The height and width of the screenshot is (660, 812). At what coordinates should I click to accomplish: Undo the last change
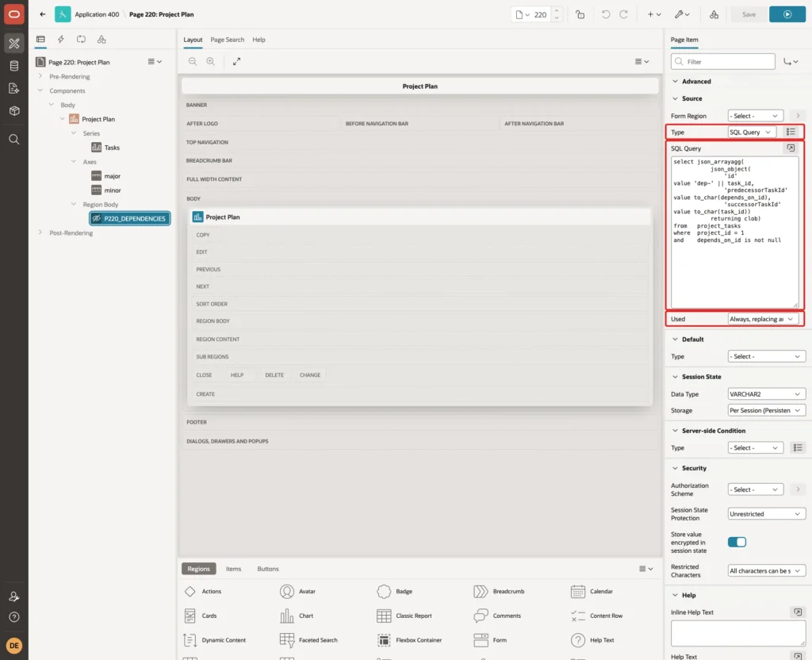[605, 14]
